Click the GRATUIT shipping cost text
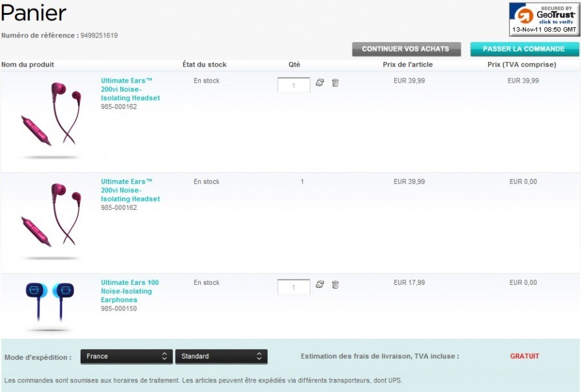 click(524, 356)
